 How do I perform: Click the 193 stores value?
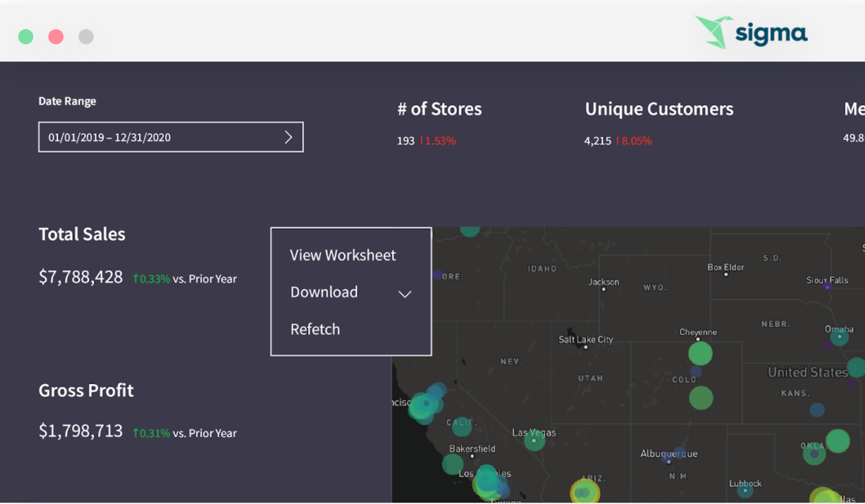[406, 141]
